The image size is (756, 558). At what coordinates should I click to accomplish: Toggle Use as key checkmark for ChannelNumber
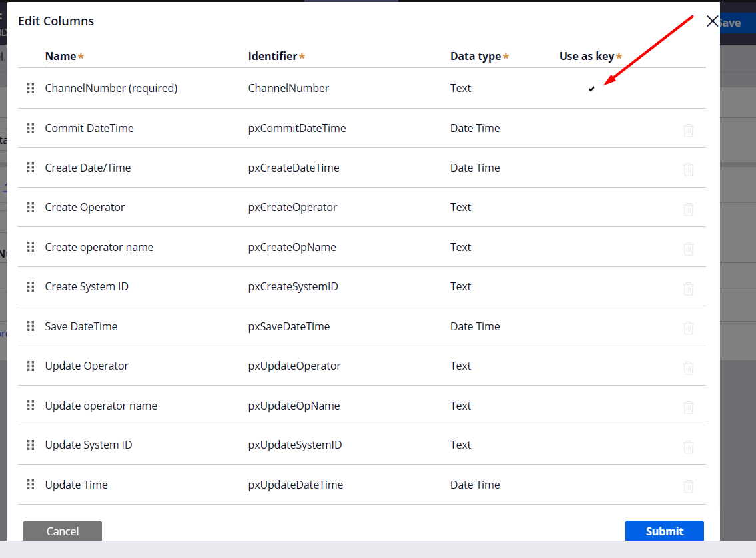click(591, 89)
